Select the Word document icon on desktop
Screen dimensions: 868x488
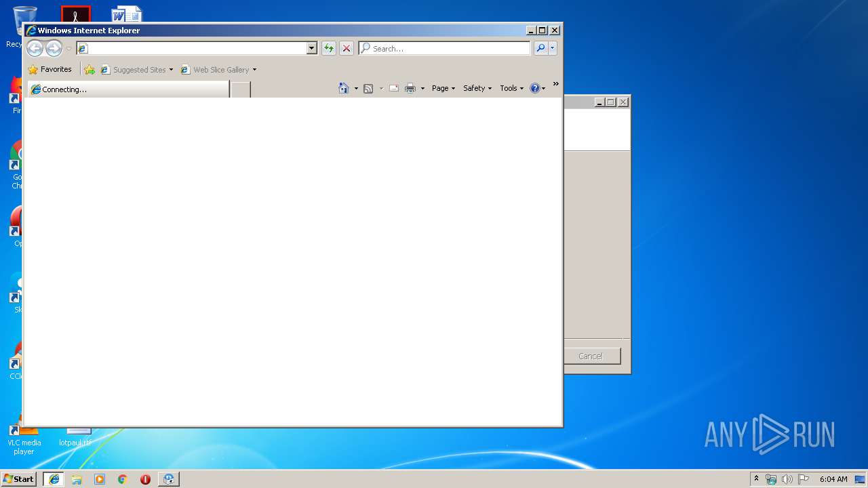(127, 14)
